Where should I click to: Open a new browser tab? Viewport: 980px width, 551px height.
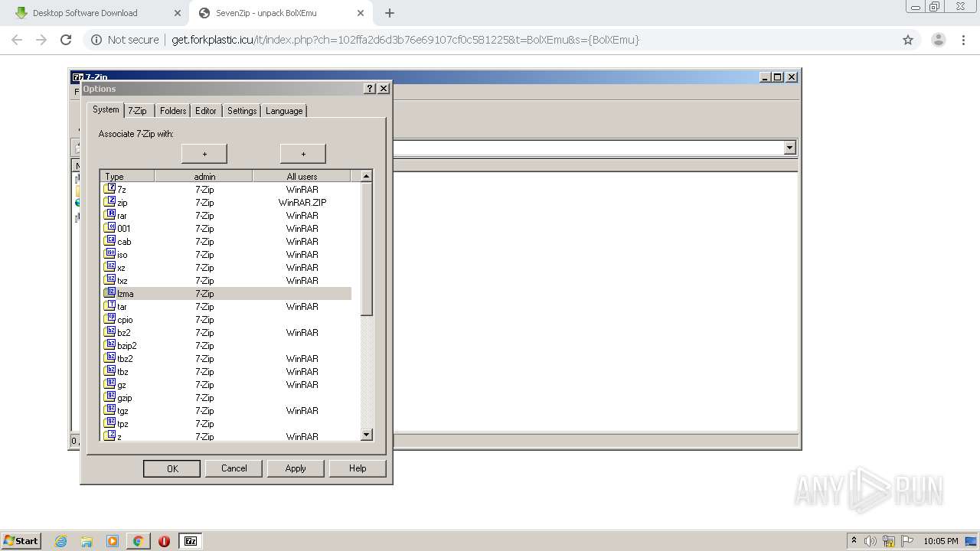(x=390, y=13)
